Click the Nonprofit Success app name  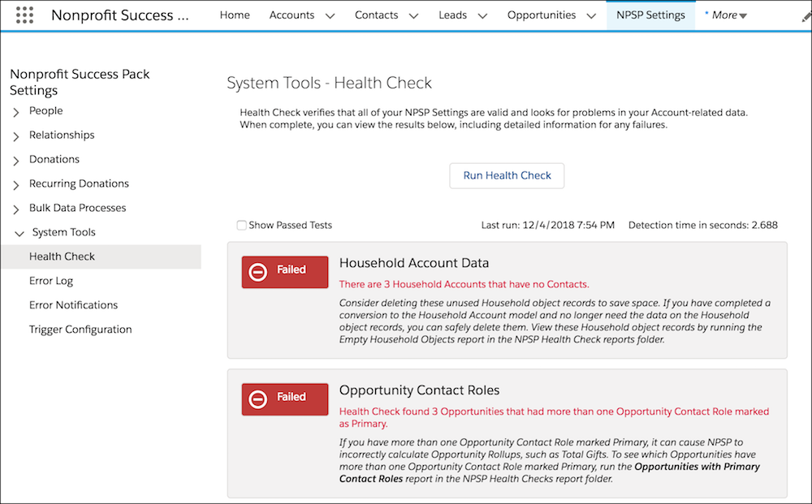click(x=120, y=15)
